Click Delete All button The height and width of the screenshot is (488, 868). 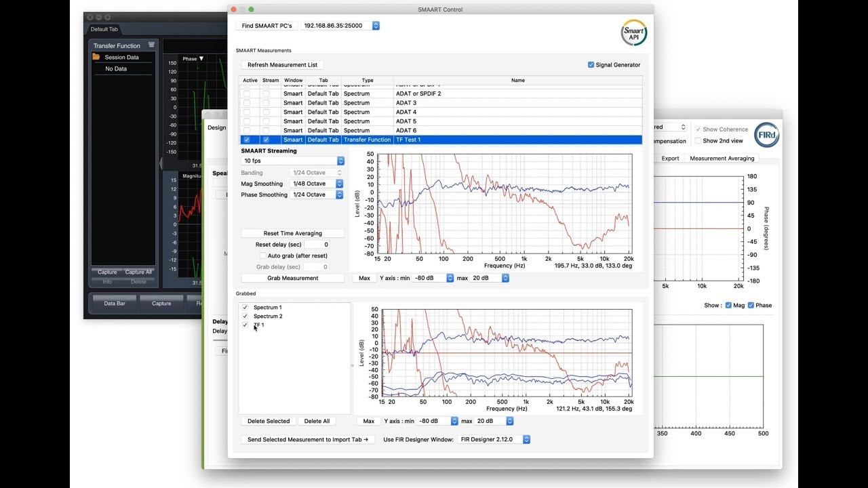click(x=317, y=421)
